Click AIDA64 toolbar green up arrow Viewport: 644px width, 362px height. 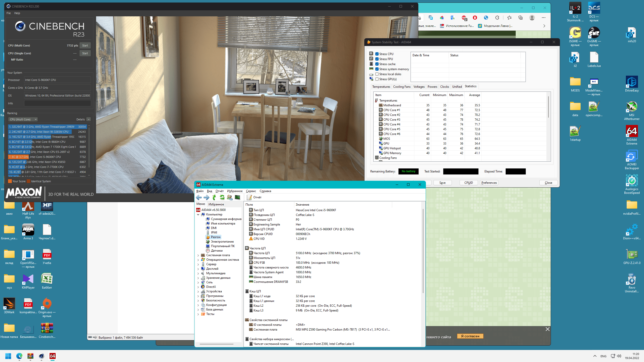[x=214, y=197]
